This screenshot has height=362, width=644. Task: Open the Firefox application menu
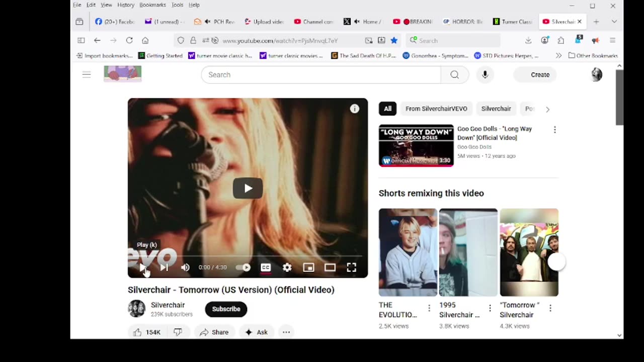point(612,40)
